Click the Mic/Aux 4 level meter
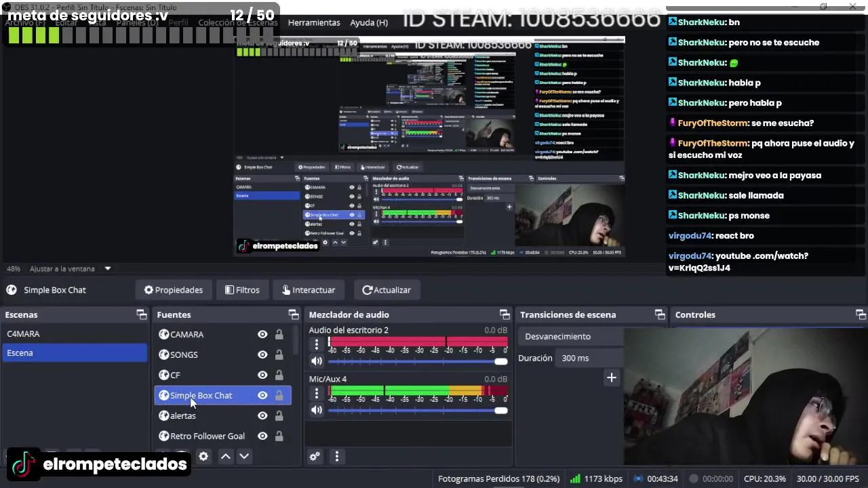 point(418,391)
